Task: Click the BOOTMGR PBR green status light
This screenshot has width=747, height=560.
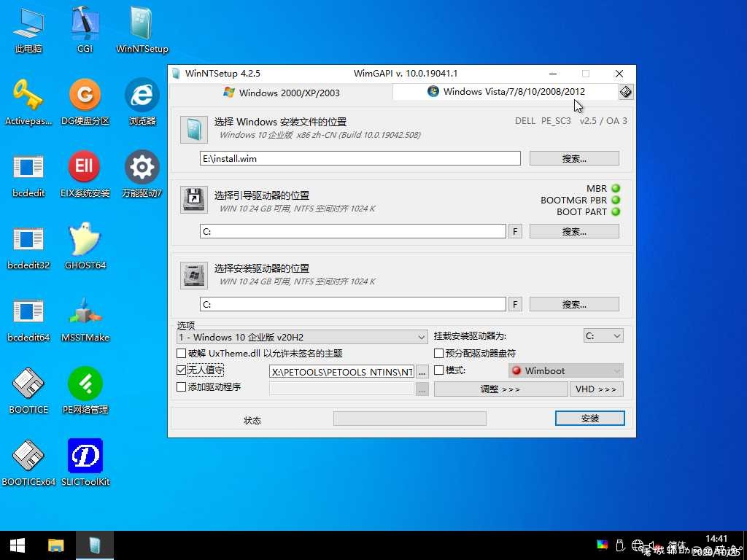Action: click(616, 200)
